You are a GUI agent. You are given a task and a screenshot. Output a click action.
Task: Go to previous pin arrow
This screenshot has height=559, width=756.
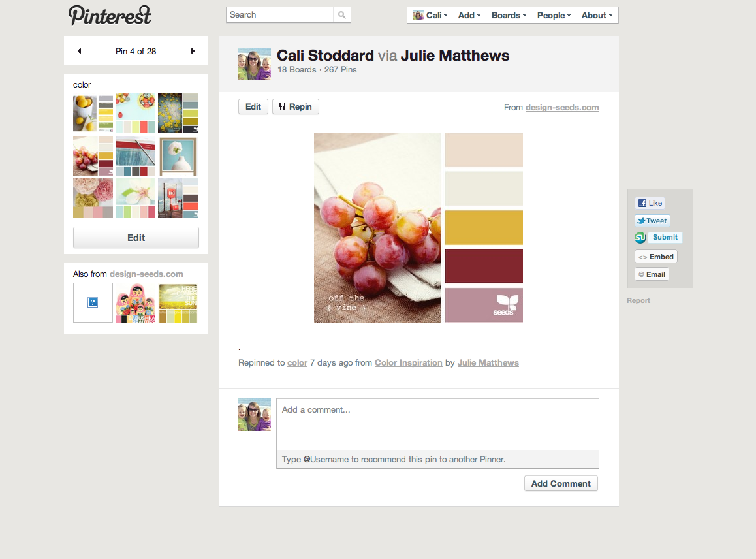(80, 51)
